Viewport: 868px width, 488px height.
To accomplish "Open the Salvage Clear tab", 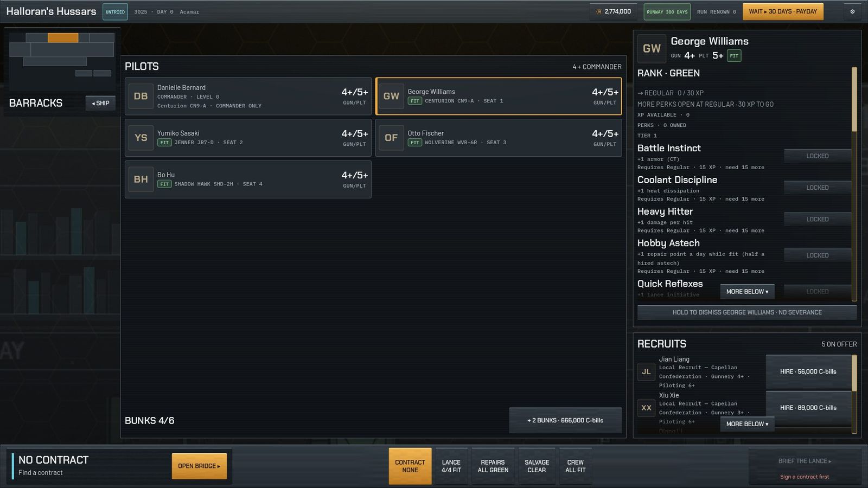I will click(x=537, y=466).
